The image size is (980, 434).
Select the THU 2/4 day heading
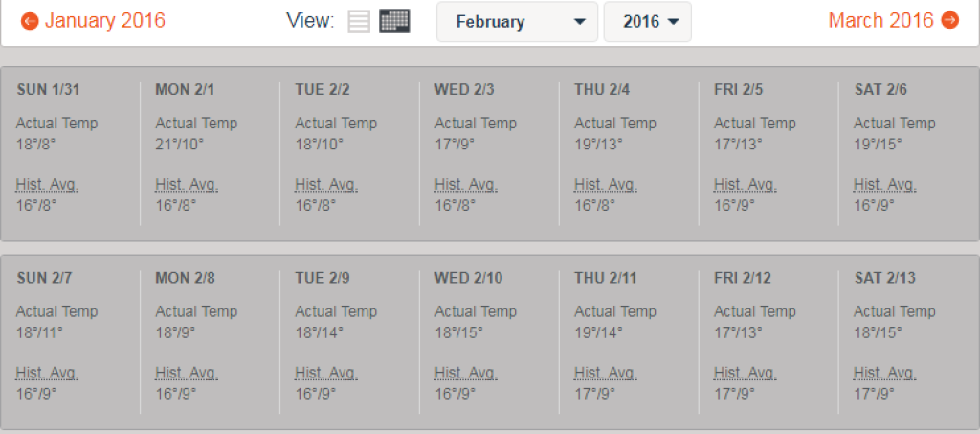pyautogui.click(x=602, y=90)
